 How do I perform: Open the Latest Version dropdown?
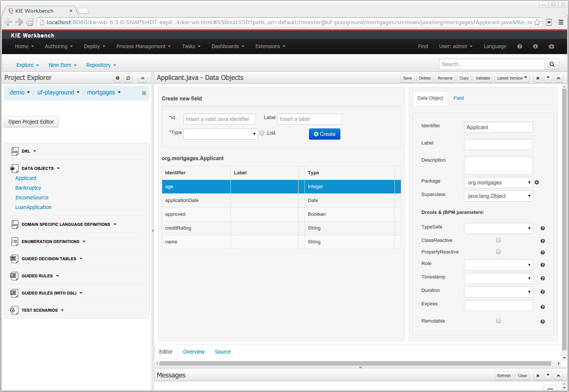512,78
